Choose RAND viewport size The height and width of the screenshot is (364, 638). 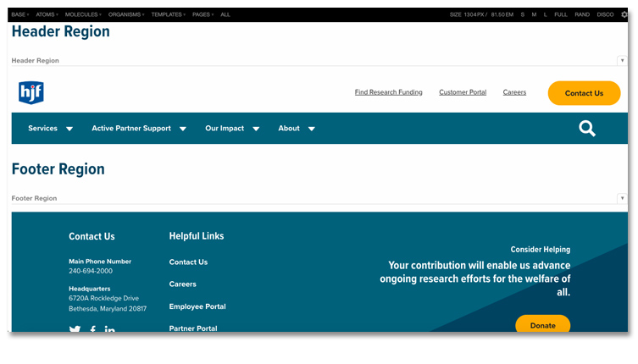click(582, 14)
